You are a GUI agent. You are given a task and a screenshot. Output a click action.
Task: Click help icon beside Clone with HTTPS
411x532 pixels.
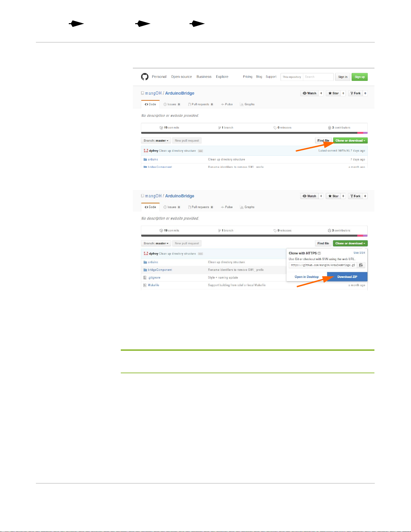click(x=319, y=253)
